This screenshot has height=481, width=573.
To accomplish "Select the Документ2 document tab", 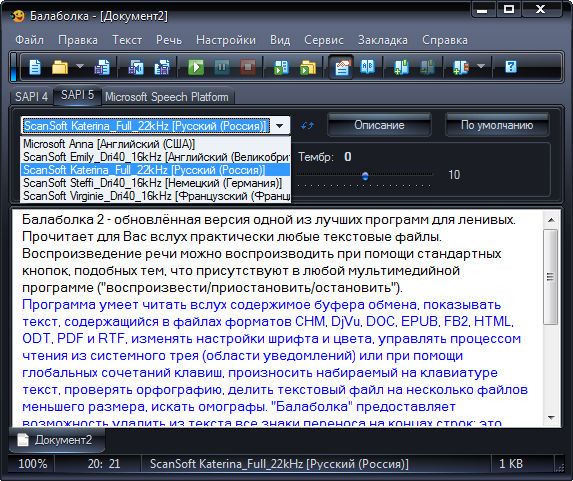I will pos(57,440).
